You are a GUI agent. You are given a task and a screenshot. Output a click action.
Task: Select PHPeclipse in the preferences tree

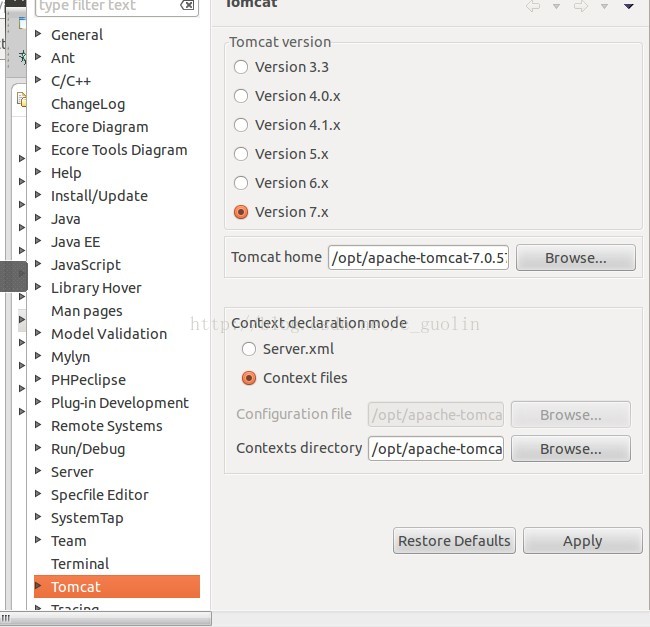88,380
